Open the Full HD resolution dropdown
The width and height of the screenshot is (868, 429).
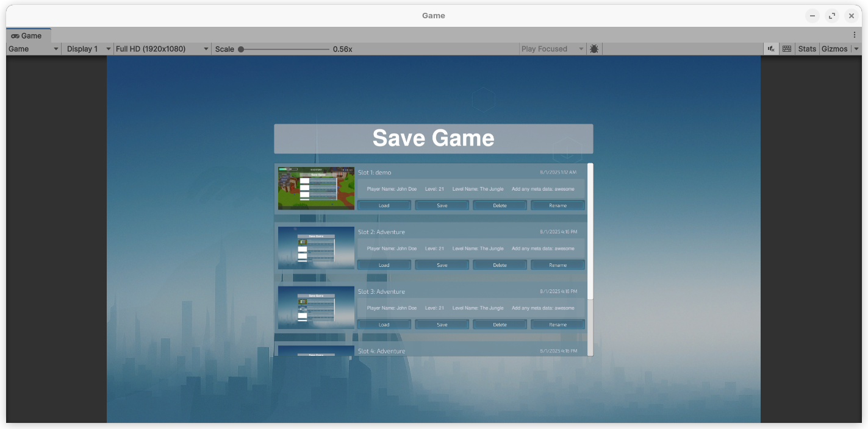tap(162, 49)
